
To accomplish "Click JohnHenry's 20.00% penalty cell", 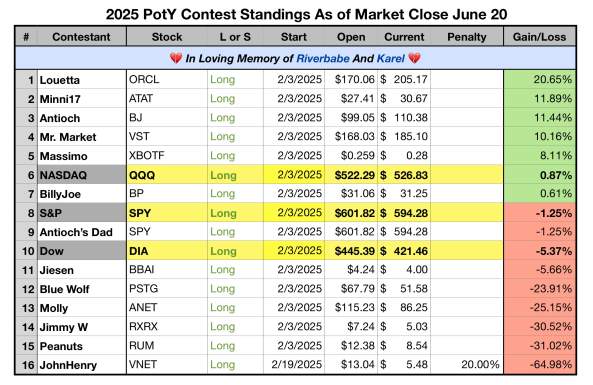I will [x=467, y=365].
